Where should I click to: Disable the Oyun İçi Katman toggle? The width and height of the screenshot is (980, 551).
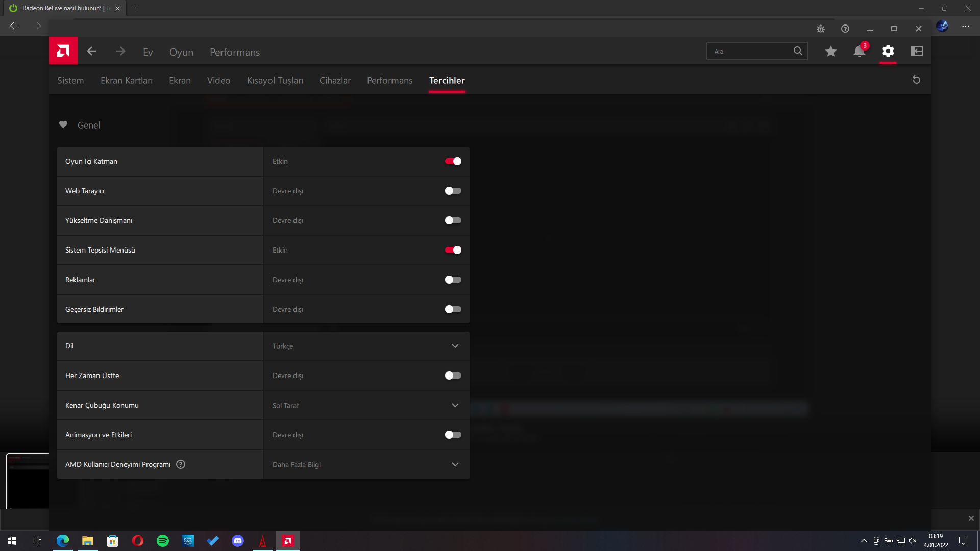tap(453, 161)
